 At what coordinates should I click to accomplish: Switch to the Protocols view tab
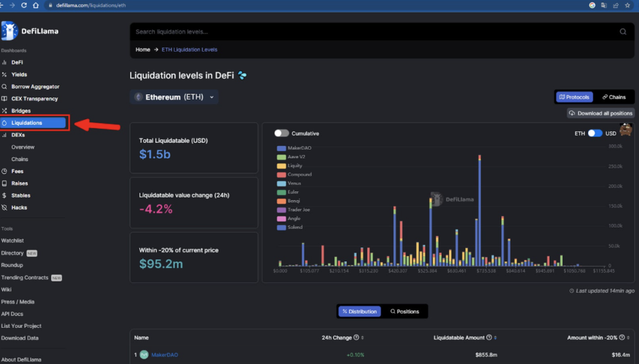point(574,97)
